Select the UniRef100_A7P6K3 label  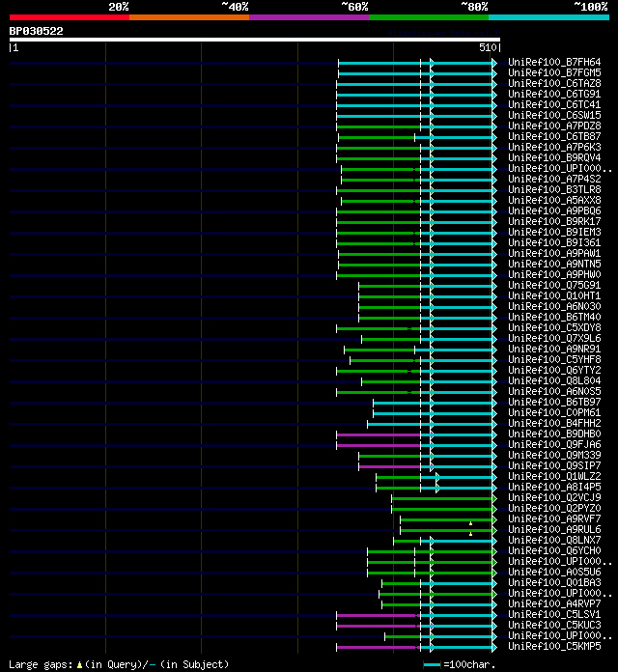click(x=554, y=147)
